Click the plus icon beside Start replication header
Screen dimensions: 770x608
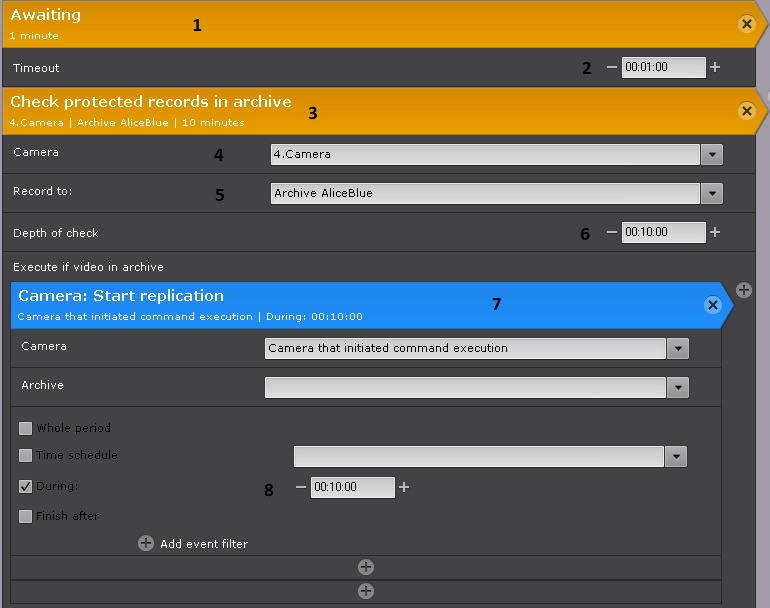[x=744, y=290]
